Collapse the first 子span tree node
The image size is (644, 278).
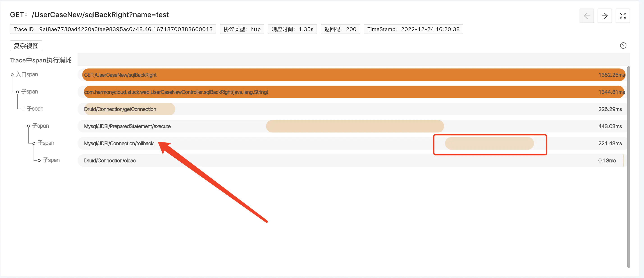coord(18,92)
